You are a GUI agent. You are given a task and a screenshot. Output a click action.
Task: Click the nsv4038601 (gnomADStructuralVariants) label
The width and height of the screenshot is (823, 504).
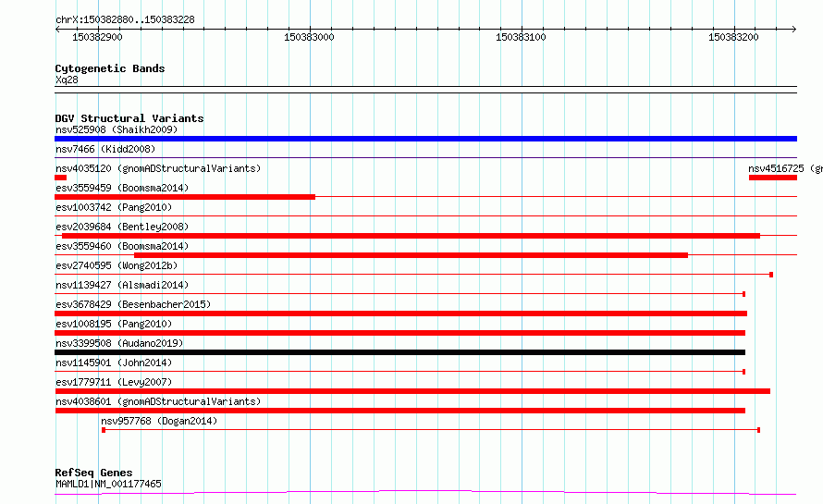158,401
